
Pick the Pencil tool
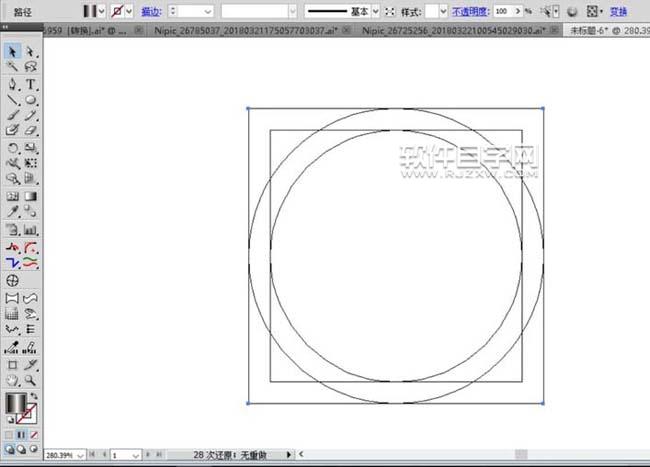[30, 115]
